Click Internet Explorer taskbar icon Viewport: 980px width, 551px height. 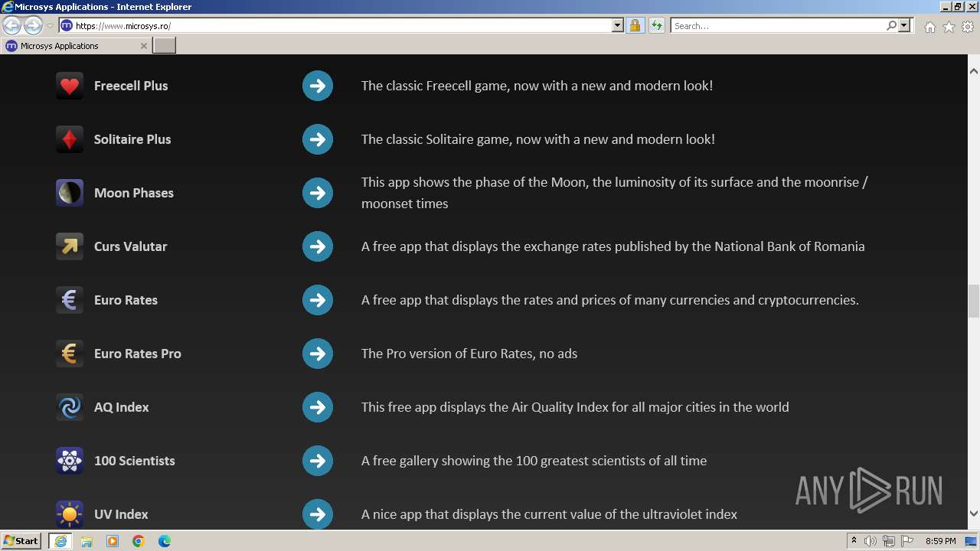pos(60,541)
